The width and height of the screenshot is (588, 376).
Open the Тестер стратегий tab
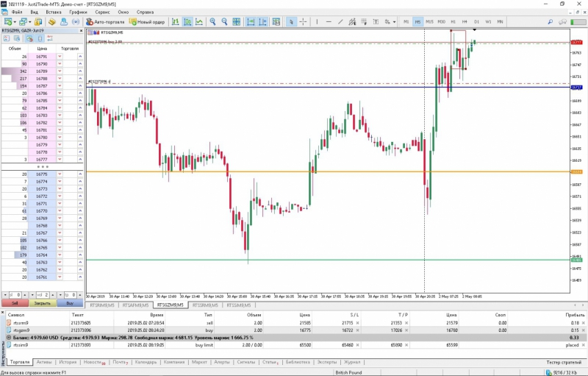coord(564,362)
